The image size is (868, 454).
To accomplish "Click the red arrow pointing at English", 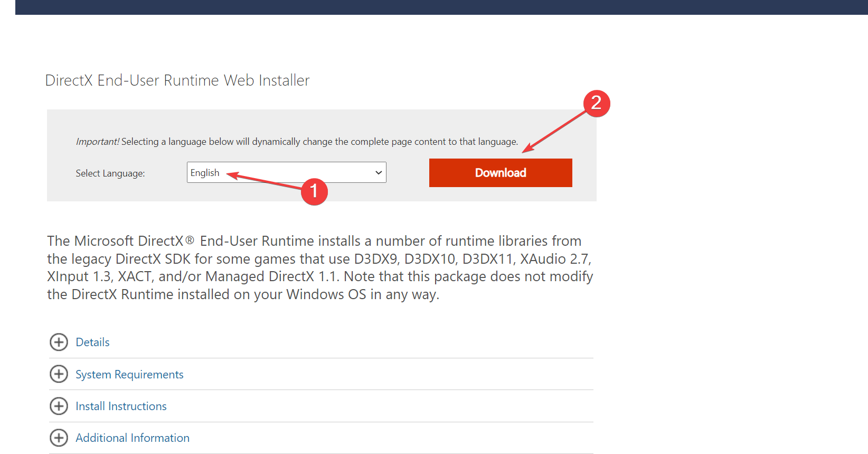I will pyautogui.click(x=264, y=180).
